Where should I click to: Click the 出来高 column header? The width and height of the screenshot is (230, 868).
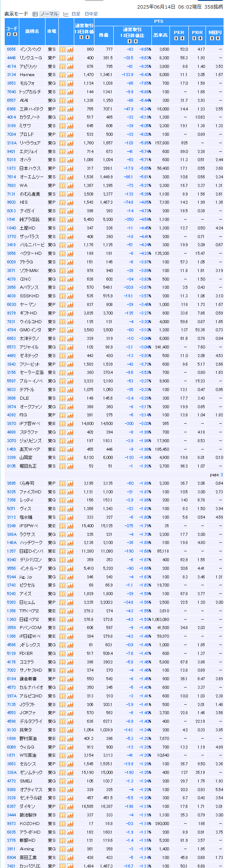point(161,35)
